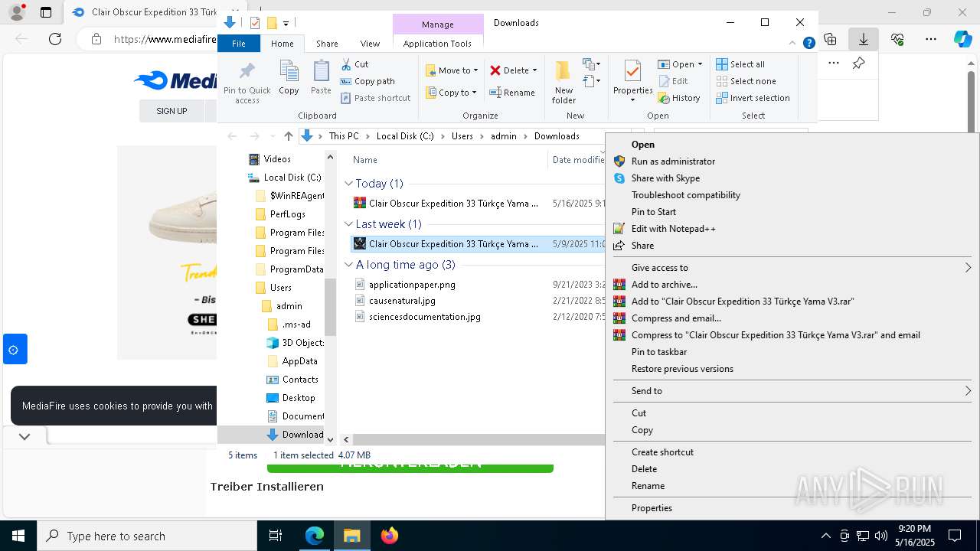
Task: Collapse the Last week group
Action: (348, 224)
